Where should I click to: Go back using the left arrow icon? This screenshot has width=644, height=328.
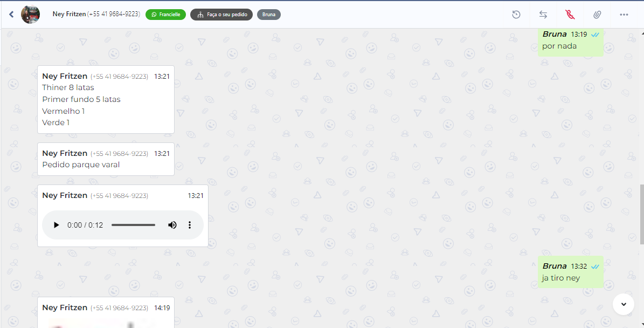[x=11, y=15]
